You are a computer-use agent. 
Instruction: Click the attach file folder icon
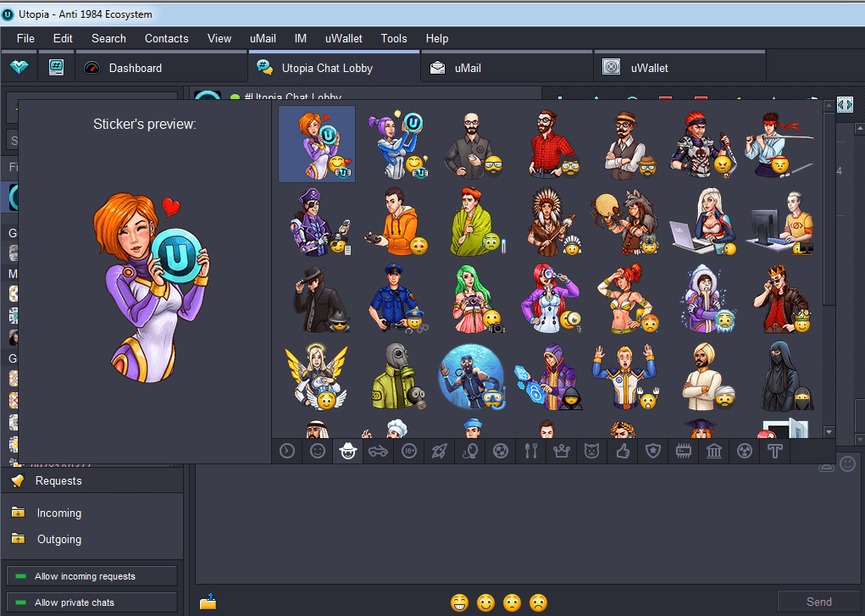pos(208,602)
